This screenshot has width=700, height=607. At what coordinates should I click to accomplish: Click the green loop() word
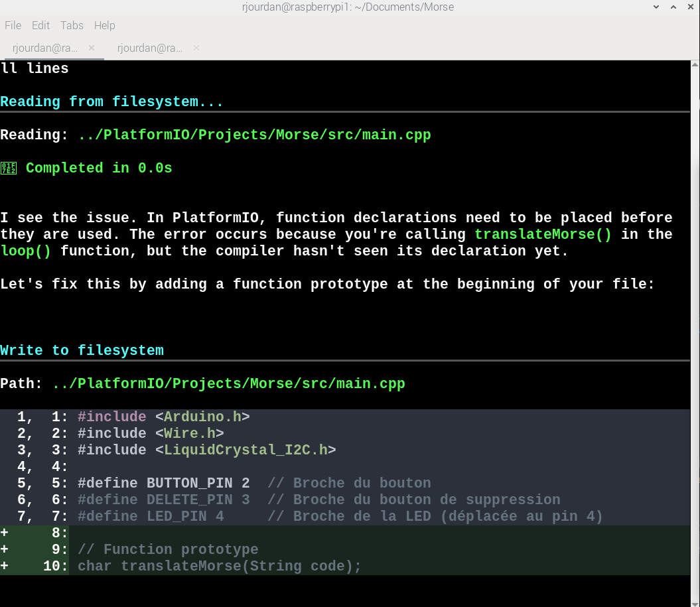pos(26,251)
